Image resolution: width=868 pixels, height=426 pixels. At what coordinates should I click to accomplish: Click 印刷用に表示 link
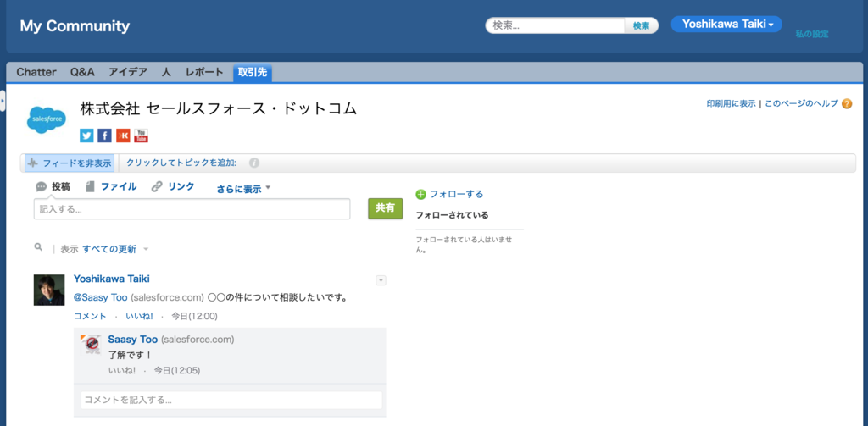(x=732, y=103)
